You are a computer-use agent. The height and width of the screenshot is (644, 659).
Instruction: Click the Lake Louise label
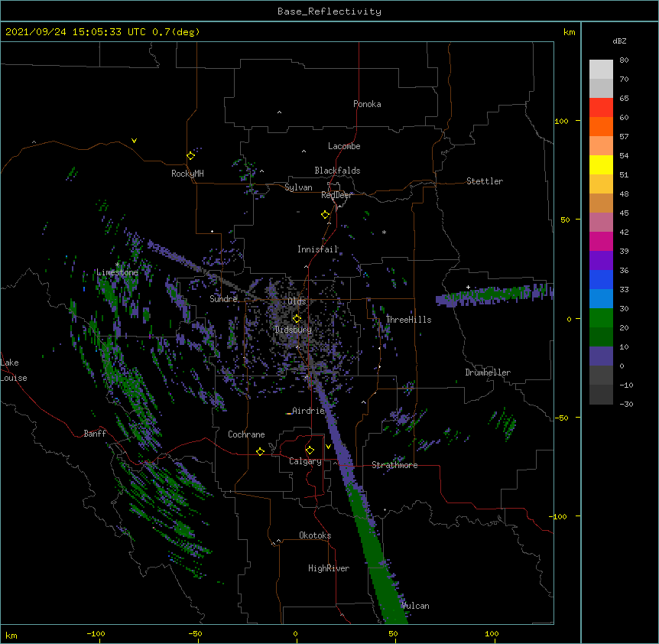(x=14, y=370)
